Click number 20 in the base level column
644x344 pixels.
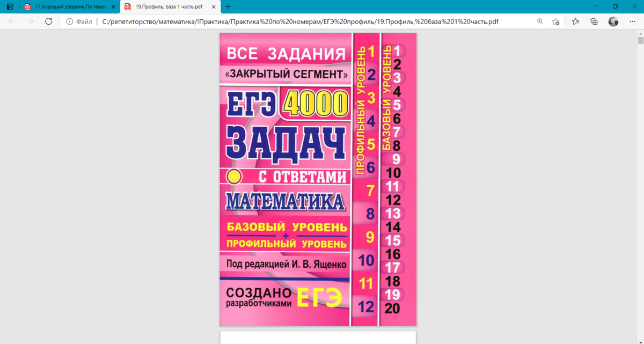[392, 309]
